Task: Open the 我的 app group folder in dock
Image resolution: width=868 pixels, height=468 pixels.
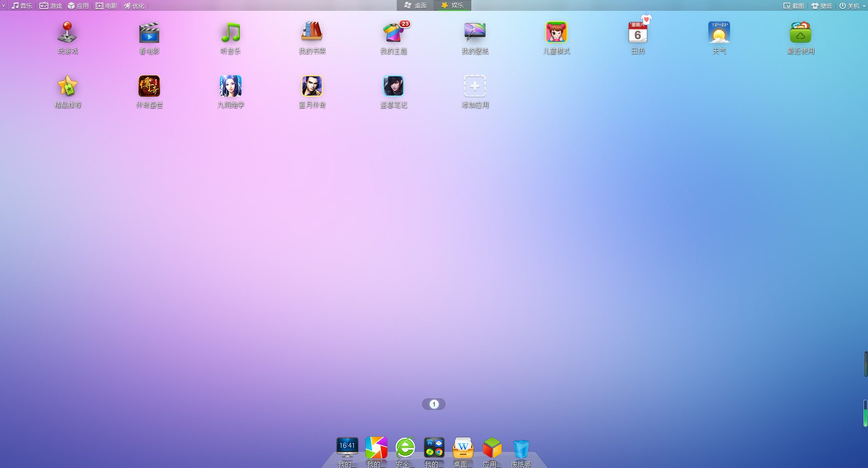Action: pos(434,448)
